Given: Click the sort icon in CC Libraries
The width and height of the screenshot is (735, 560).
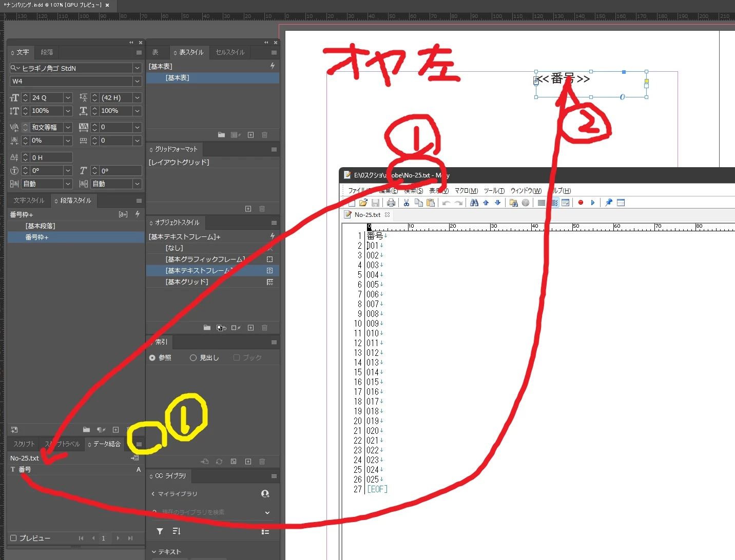Looking at the screenshot, I should click(177, 531).
